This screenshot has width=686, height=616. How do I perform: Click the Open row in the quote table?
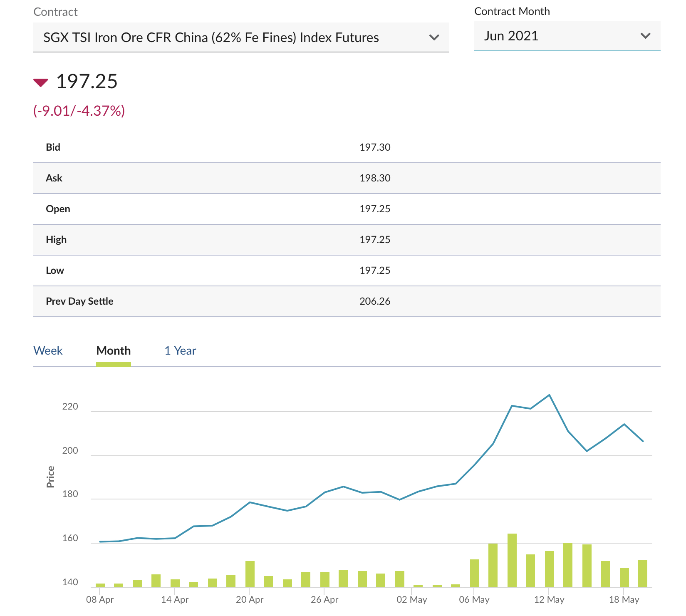[347, 209]
